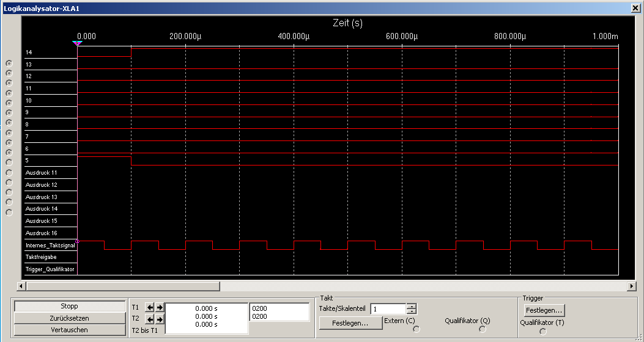Click the 600.000µ time axis label

click(402, 36)
